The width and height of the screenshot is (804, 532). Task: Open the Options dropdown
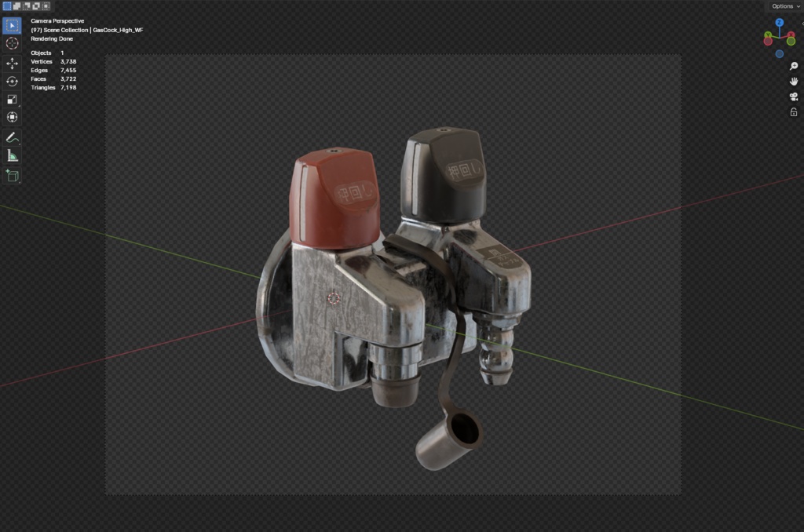785,6
